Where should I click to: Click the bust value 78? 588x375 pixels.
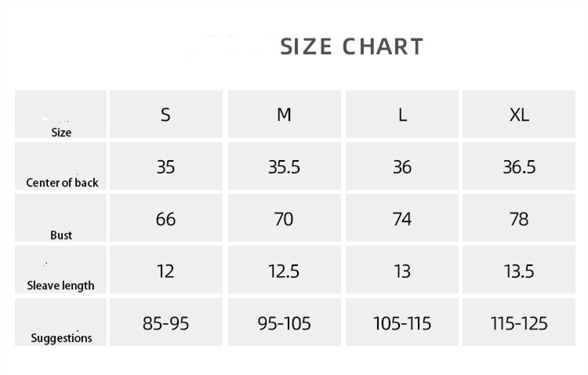coord(519,219)
